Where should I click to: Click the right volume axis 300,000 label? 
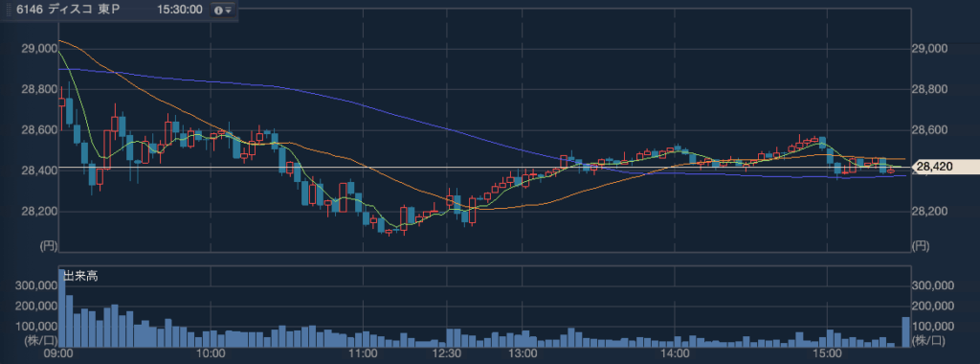tap(933, 285)
